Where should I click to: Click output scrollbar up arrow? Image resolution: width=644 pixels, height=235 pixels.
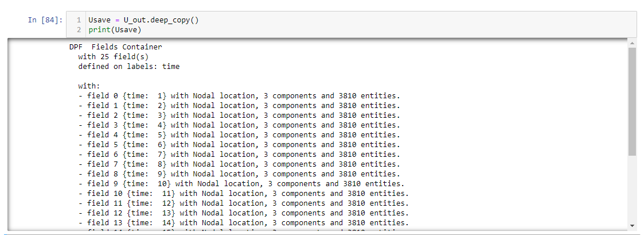pos(632,43)
